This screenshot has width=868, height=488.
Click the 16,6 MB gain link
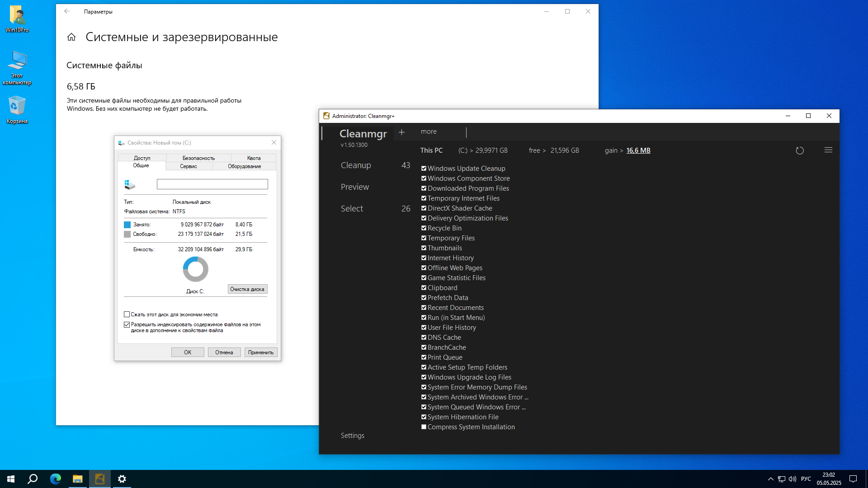(x=638, y=150)
